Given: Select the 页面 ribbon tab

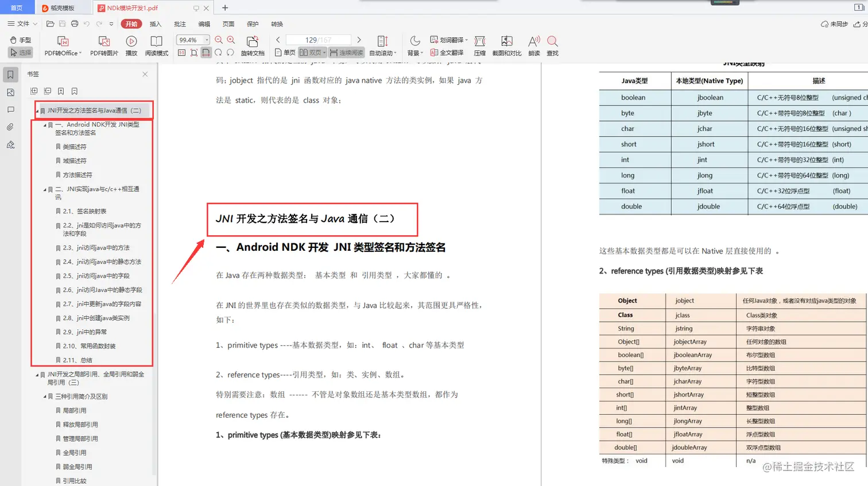Looking at the screenshot, I should pos(228,24).
